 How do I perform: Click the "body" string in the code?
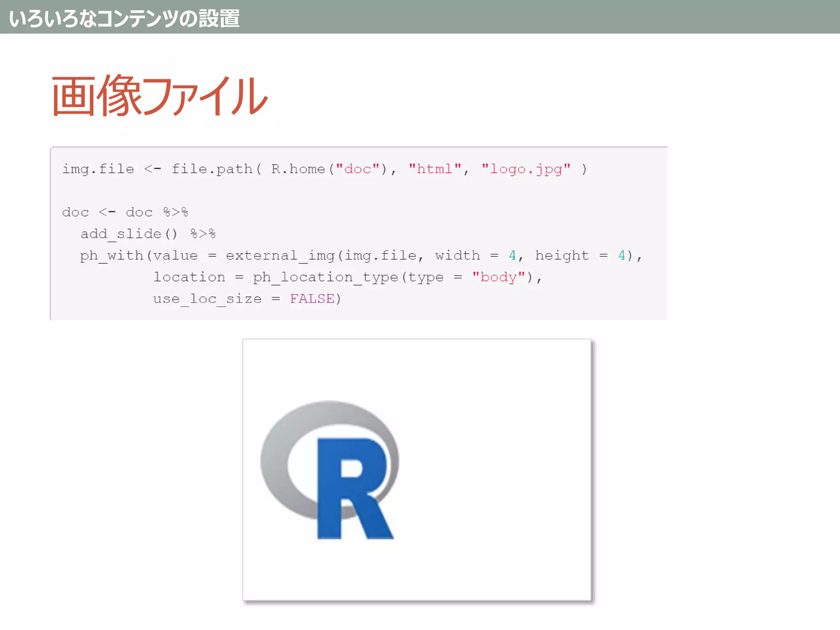(498, 277)
